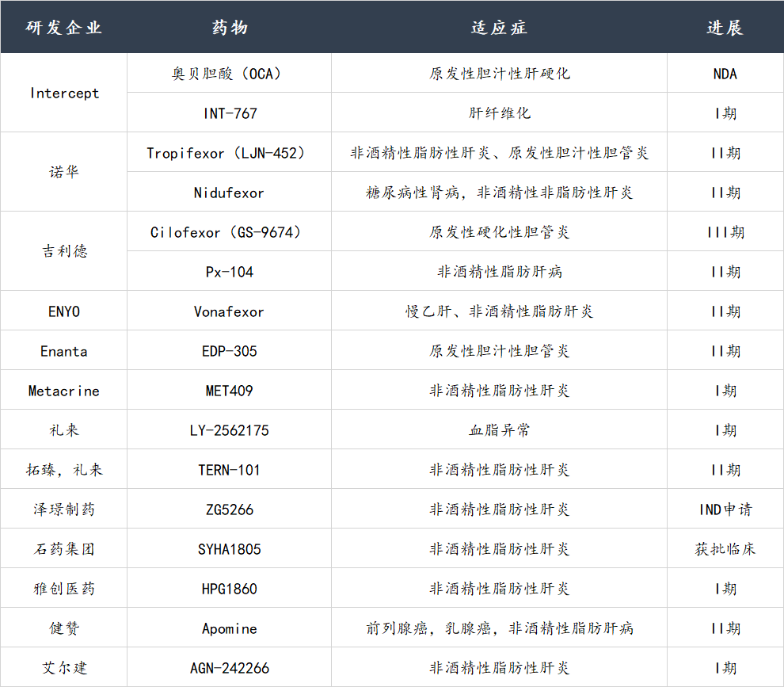This screenshot has width=784, height=687.
Task: Click the 原发性胆汁性肝硬化 indication cell
Action: tap(499, 73)
